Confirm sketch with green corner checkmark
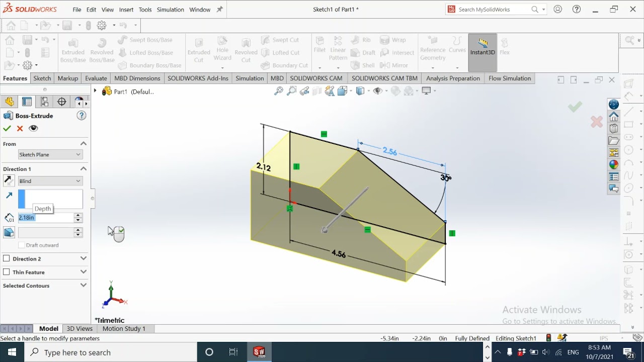The height and width of the screenshot is (362, 644). (x=575, y=107)
